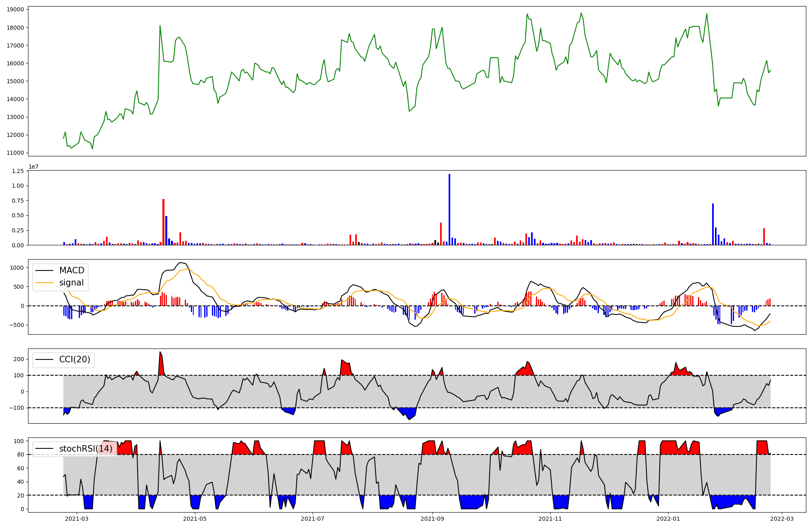Click the tallest red volume bar

163,222
